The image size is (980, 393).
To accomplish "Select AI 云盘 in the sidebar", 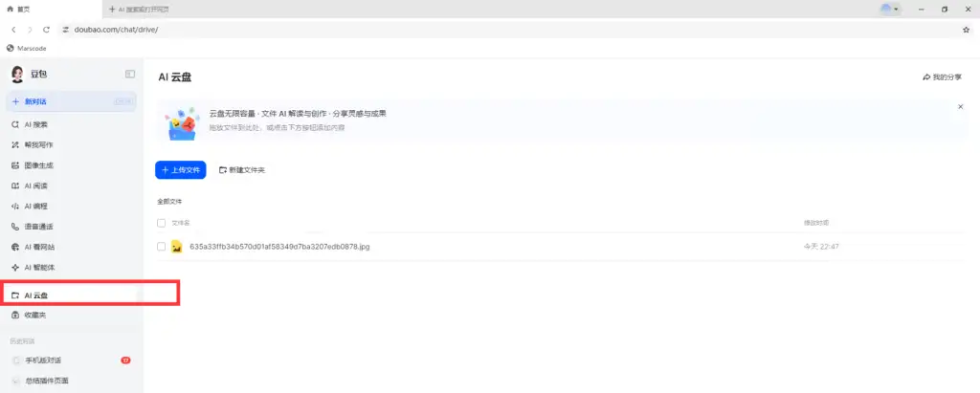I will 71,295.
